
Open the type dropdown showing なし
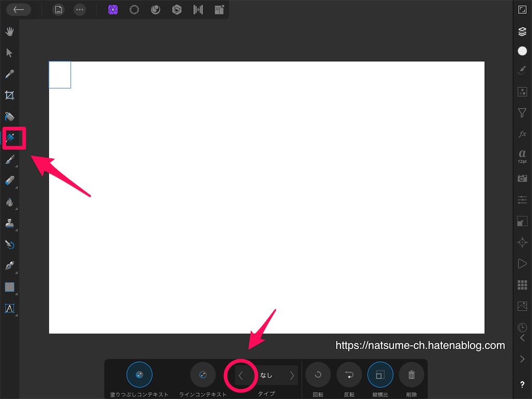tap(266, 375)
